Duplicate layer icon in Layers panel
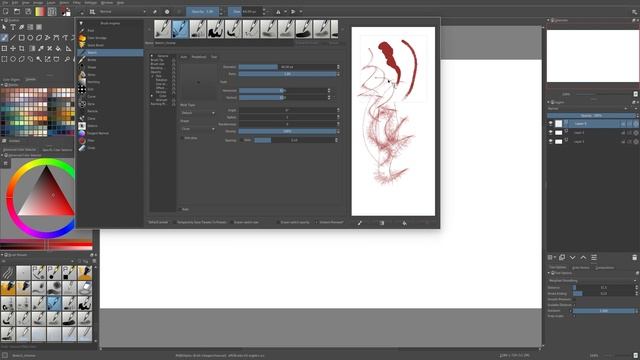Viewport: 640px width, 360px height. coord(562,257)
